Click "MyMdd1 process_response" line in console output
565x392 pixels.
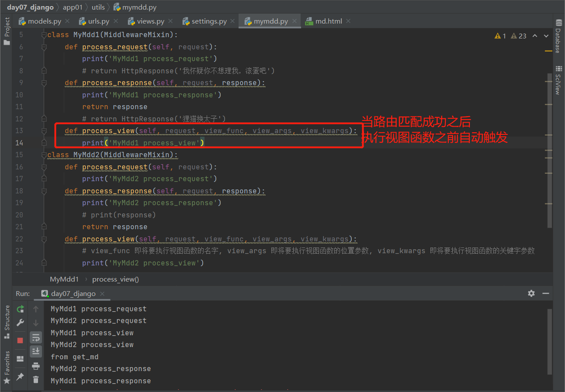(101, 381)
